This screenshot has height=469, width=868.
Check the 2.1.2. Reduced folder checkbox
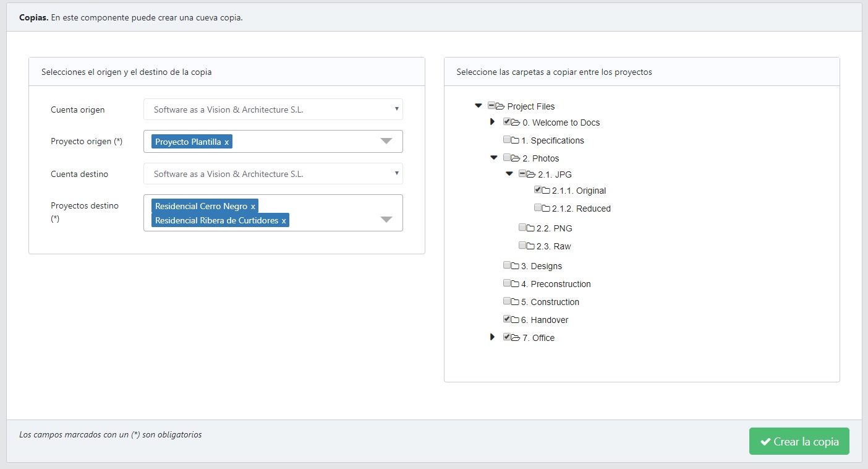(538, 208)
